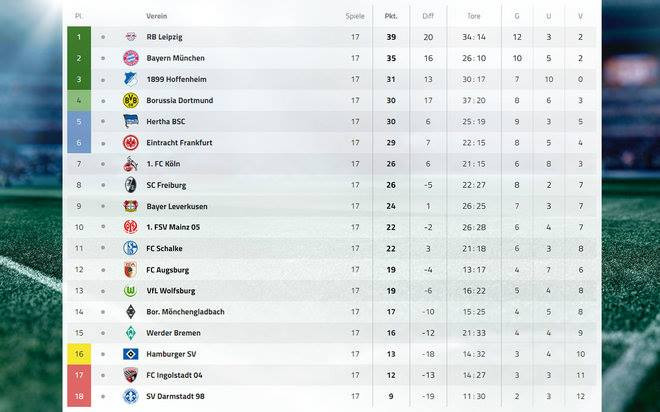Sort by the Diff column header

pyautogui.click(x=428, y=16)
